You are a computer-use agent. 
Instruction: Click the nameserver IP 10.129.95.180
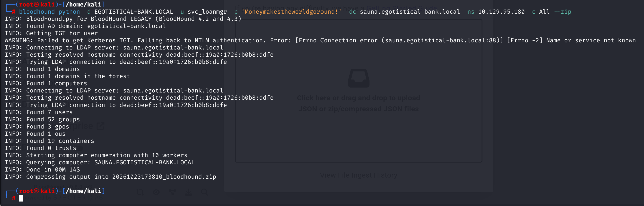click(x=501, y=12)
